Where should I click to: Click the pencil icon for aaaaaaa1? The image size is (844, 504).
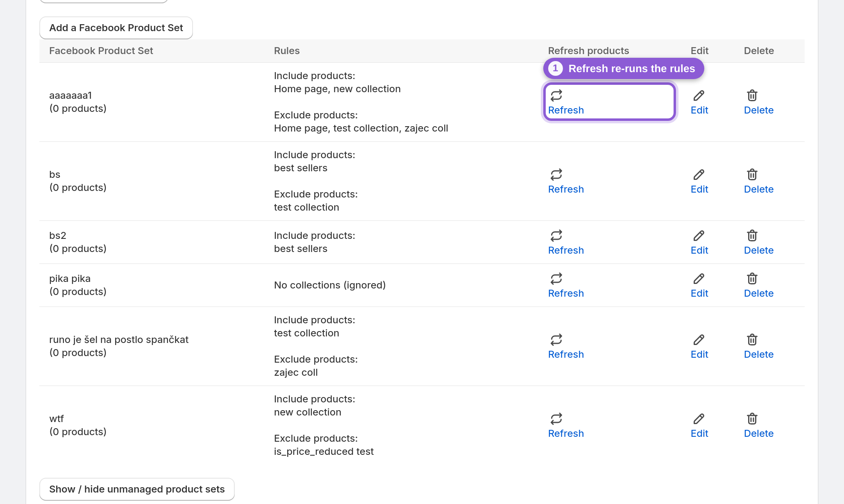[x=699, y=95]
